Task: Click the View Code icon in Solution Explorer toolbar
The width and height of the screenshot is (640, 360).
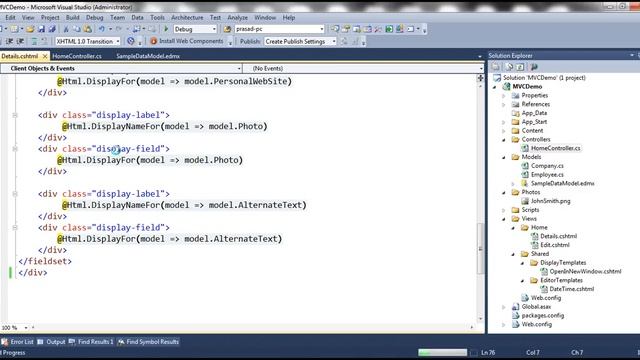Action: click(x=534, y=67)
